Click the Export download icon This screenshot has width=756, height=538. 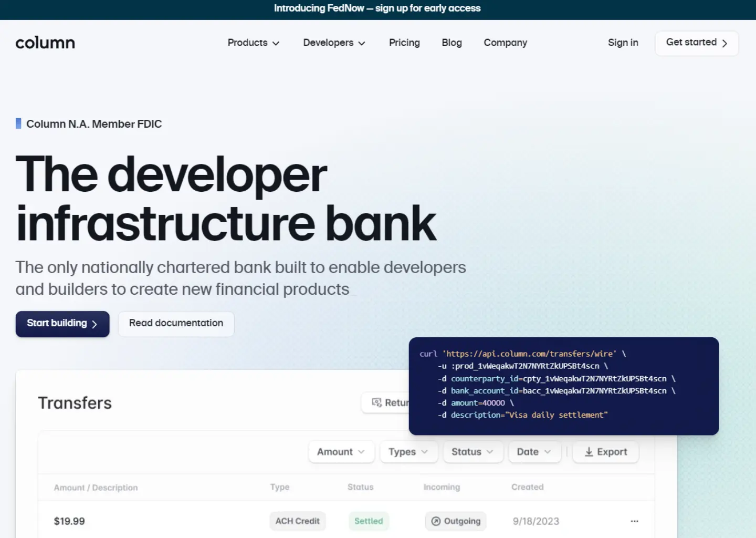[x=589, y=452]
